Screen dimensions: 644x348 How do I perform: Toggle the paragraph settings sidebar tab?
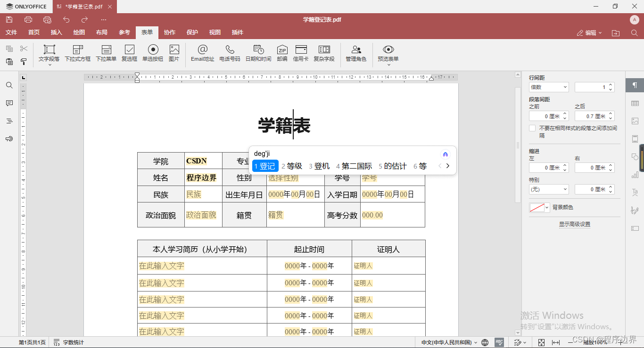click(635, 85)
